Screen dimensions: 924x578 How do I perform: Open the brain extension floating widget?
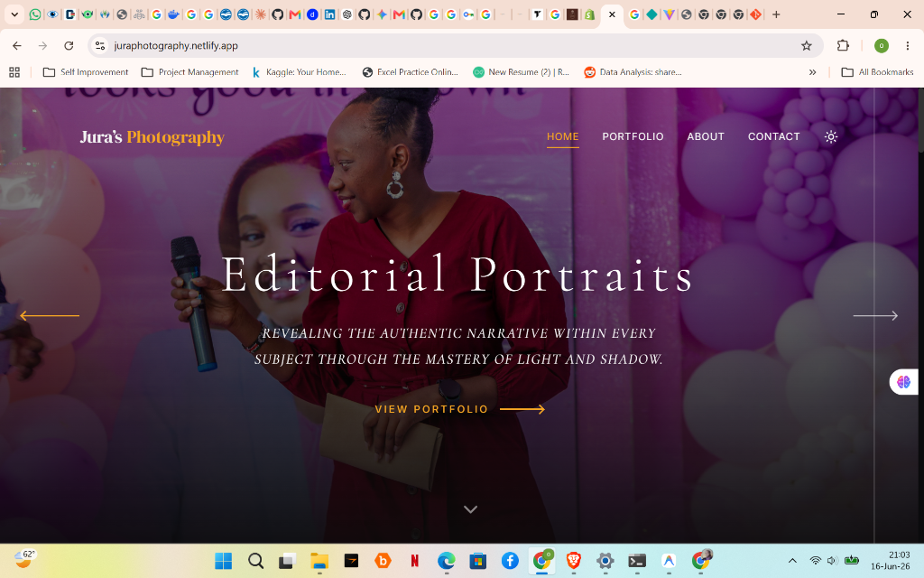pos(904,382)
